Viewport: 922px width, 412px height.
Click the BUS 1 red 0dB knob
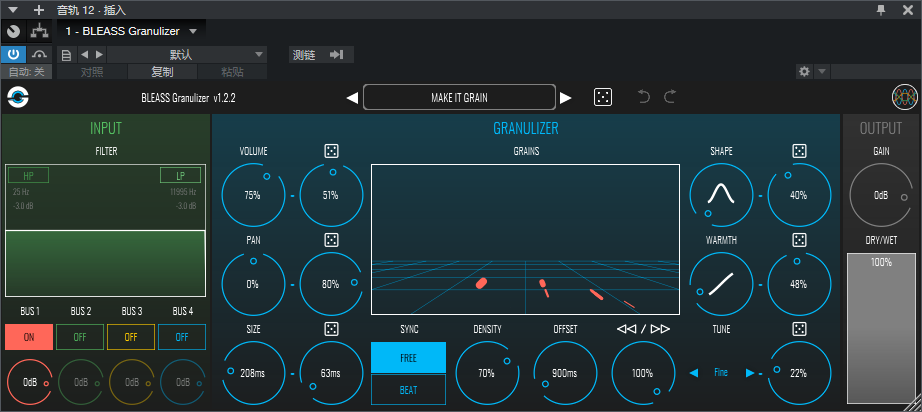(x=29, y=382)
